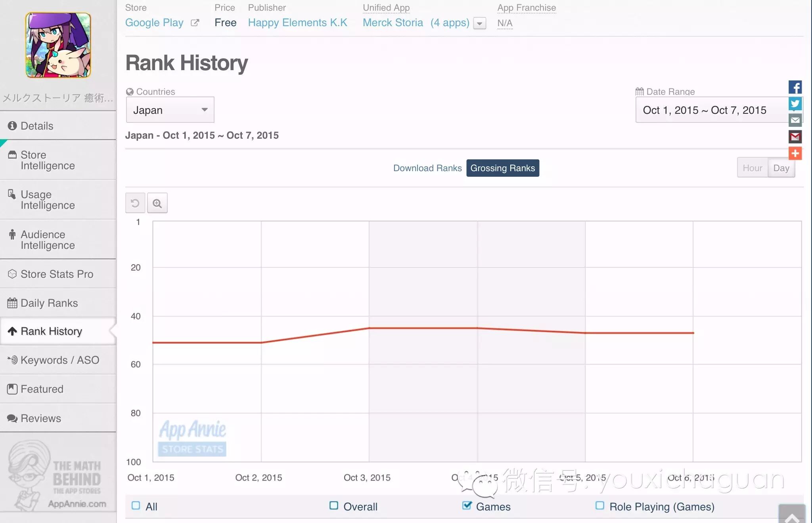Screen dimensions: 812x523
Task: Expand the Merck Storia unified apps dropdown
Action: click(480, 23)
